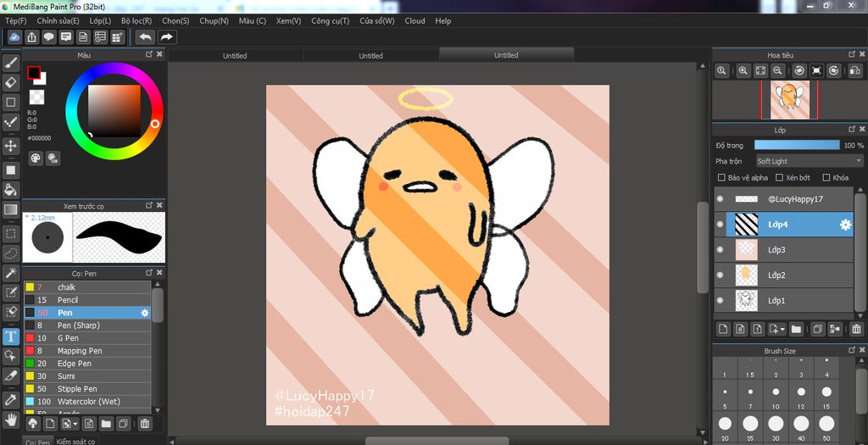Activate the Magic Wand tool

[x=10, y=272]
